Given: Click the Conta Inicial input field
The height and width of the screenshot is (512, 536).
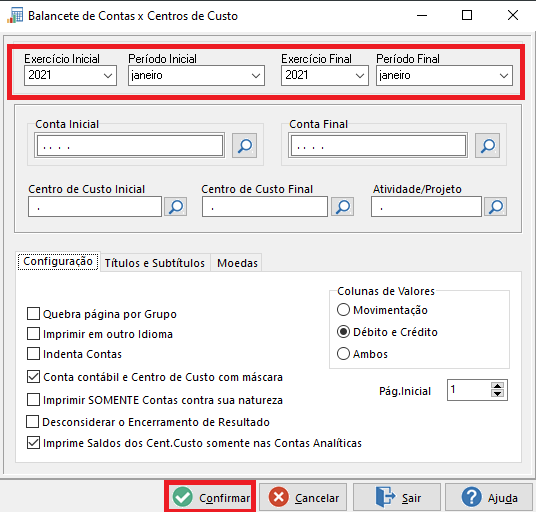Looking at the screenshot, I should pyautogui.click(x=130, y=146).
